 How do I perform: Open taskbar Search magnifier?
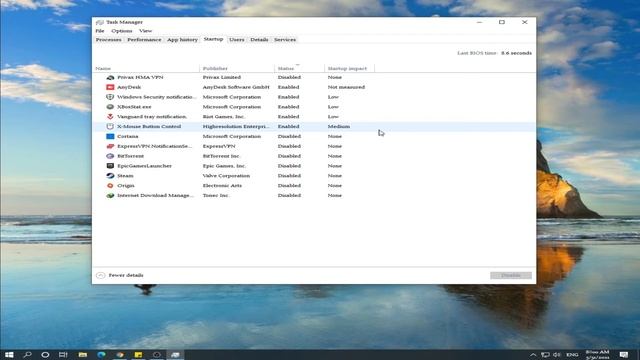click(27, 355)
